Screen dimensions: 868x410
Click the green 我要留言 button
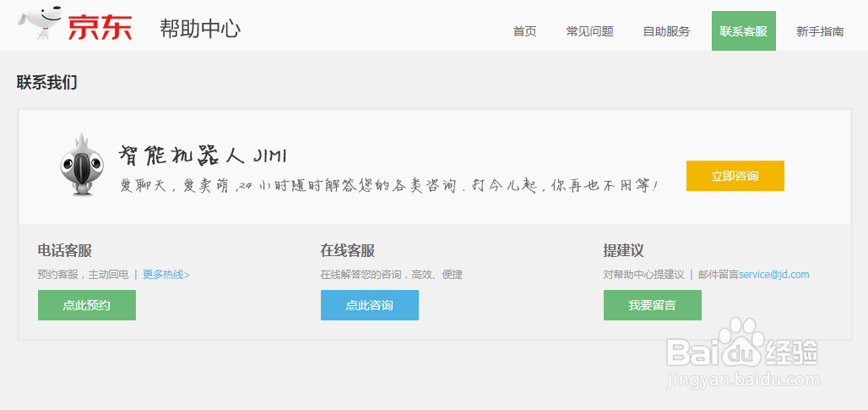652,305
